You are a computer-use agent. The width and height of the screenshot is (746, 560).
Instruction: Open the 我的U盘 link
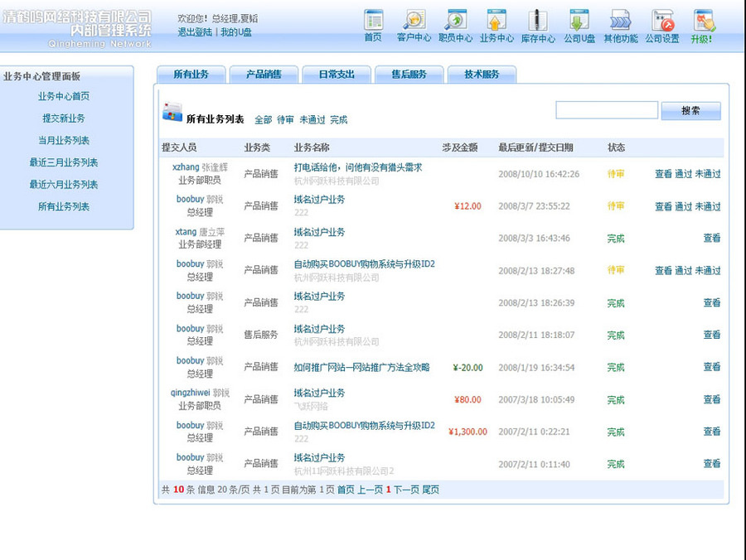pyautogui.click(x=236, y=32)
